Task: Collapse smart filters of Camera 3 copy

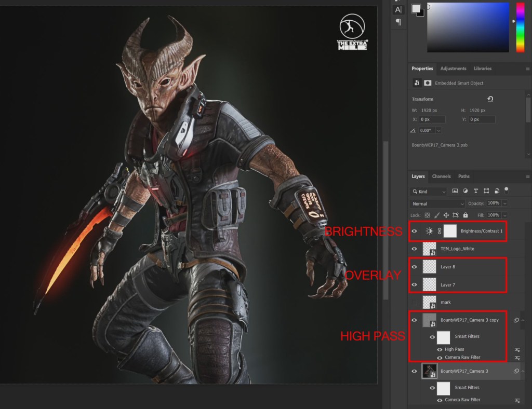Action: [523, 320]
